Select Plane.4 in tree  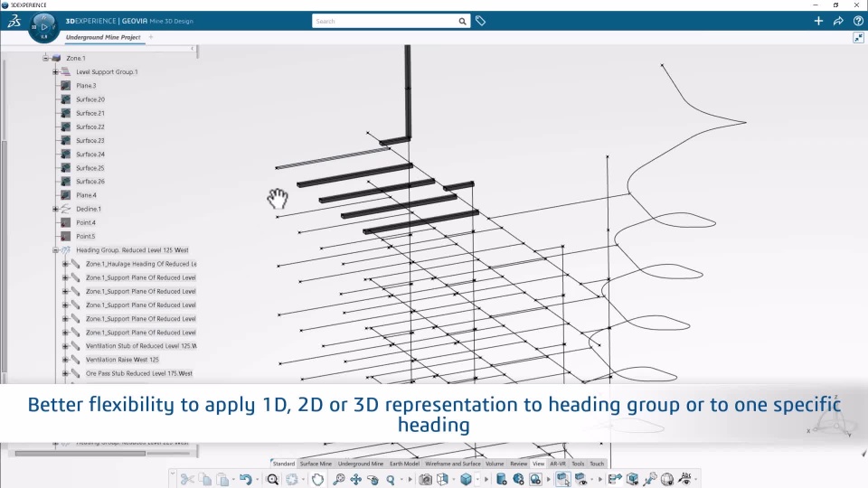pyautogui.click(x=86, y=195)
